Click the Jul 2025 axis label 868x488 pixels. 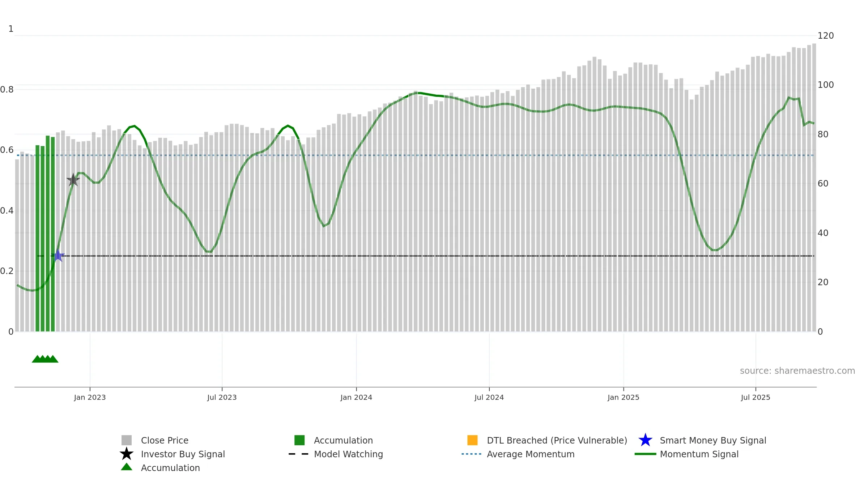pos(756,398)
